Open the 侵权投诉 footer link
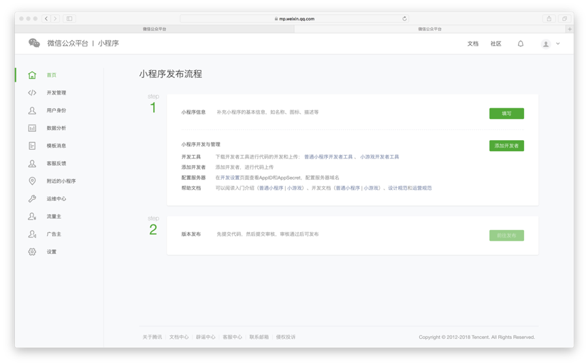 pyautogui.click(x=286, y=337)
